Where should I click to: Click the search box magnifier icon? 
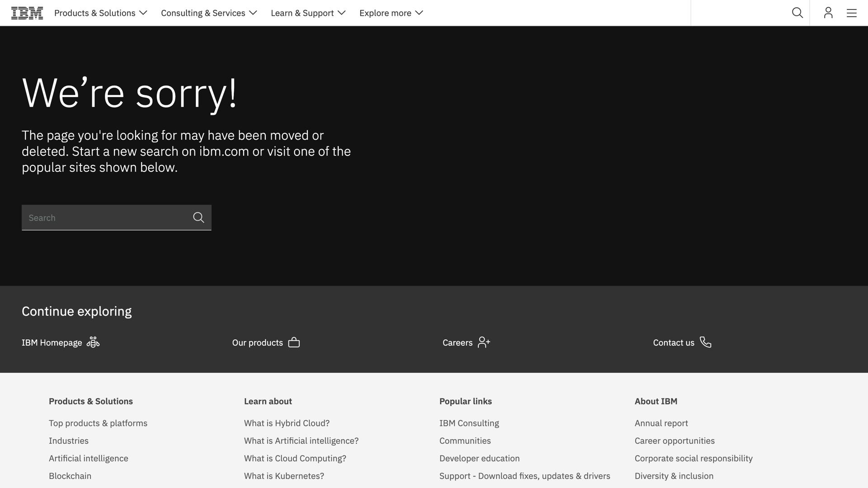point(198,218)
